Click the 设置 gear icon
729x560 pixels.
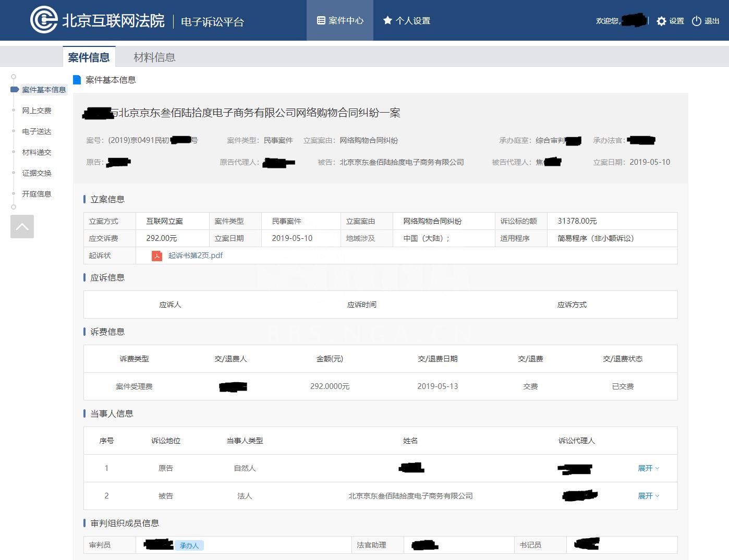point(661,21)
